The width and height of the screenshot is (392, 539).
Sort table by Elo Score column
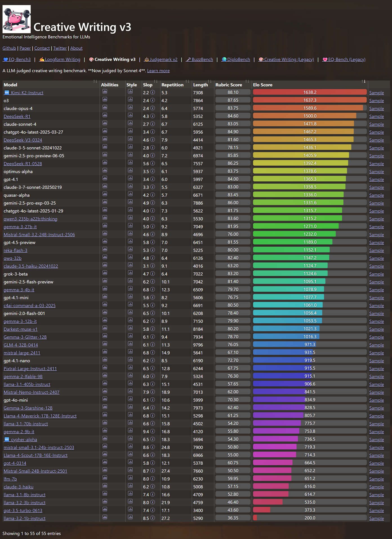pos(310,84)
